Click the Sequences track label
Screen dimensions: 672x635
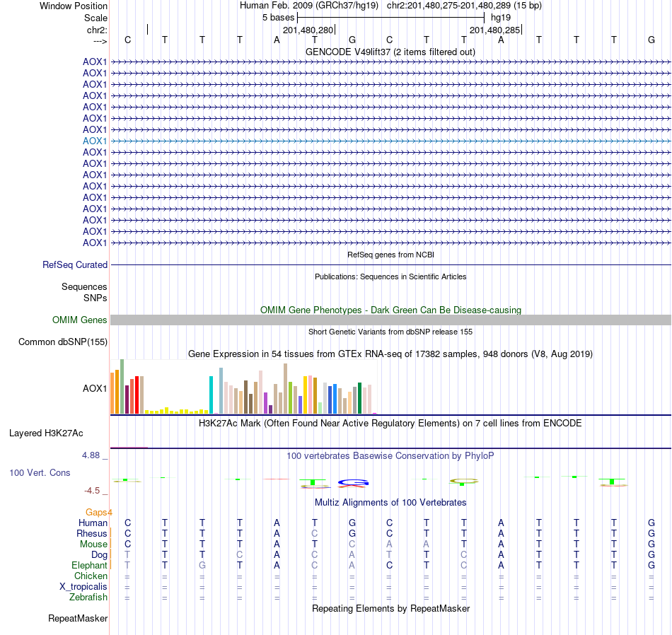point(84,286)
